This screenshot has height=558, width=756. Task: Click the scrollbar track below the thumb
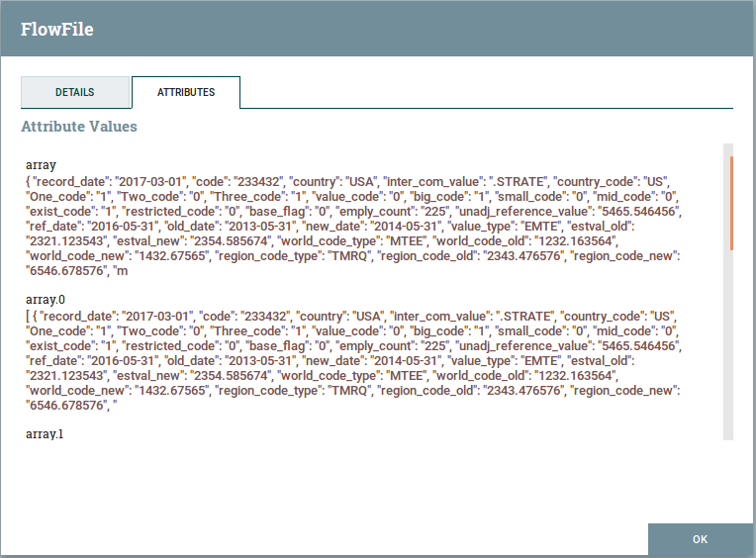coord(728,344)
